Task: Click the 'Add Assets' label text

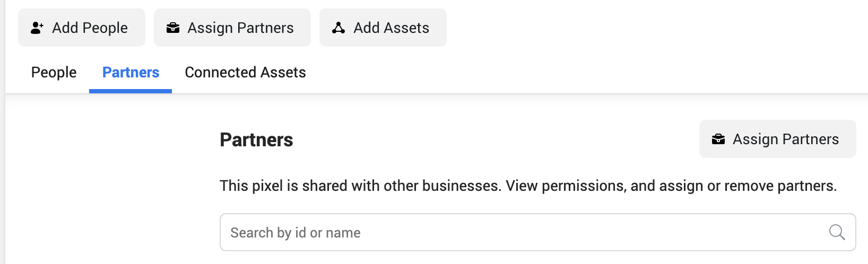Action: 392,28
